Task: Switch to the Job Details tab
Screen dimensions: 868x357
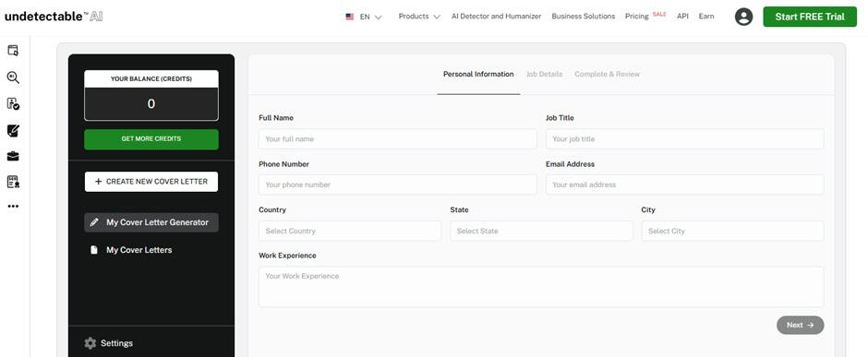Action: [544, 74]
